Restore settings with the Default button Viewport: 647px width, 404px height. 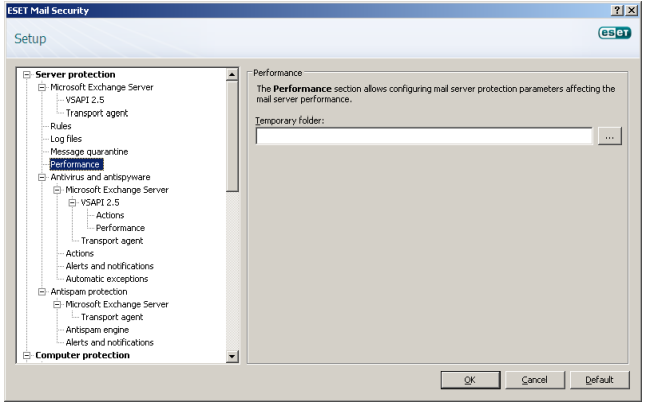(599, 380)
